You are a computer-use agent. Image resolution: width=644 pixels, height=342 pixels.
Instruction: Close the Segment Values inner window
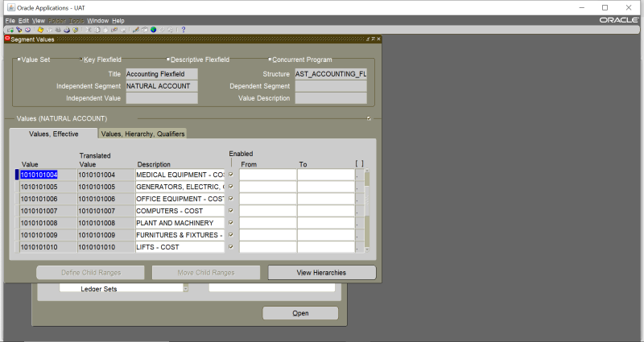coord(378,39)
